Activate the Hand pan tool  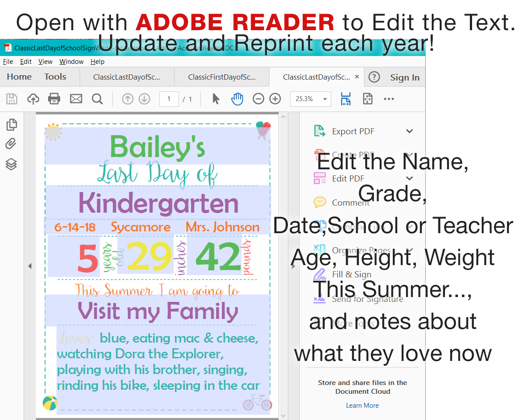click(237, 99)
